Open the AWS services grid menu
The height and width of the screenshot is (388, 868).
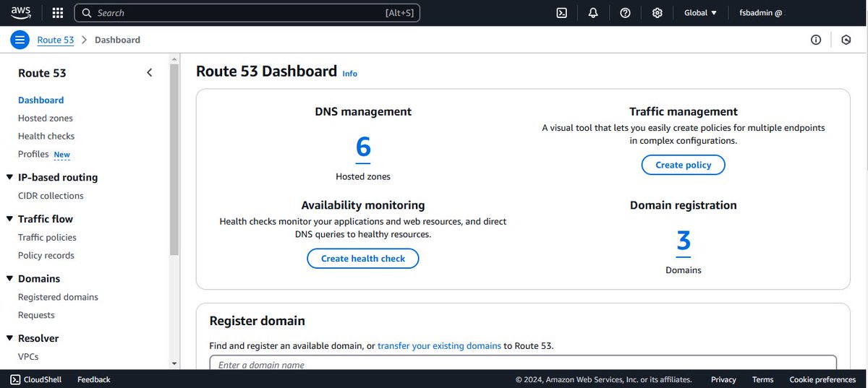(x=58, y=13)
